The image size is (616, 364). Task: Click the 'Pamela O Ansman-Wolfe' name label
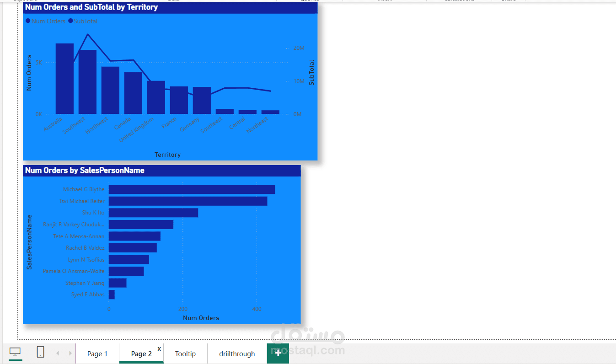(x=74, y=271)
